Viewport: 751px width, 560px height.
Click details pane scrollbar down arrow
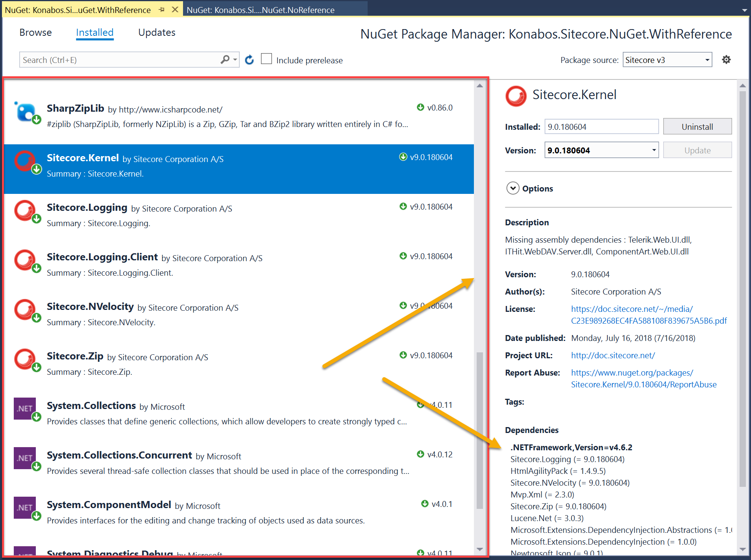click(742, 549)
